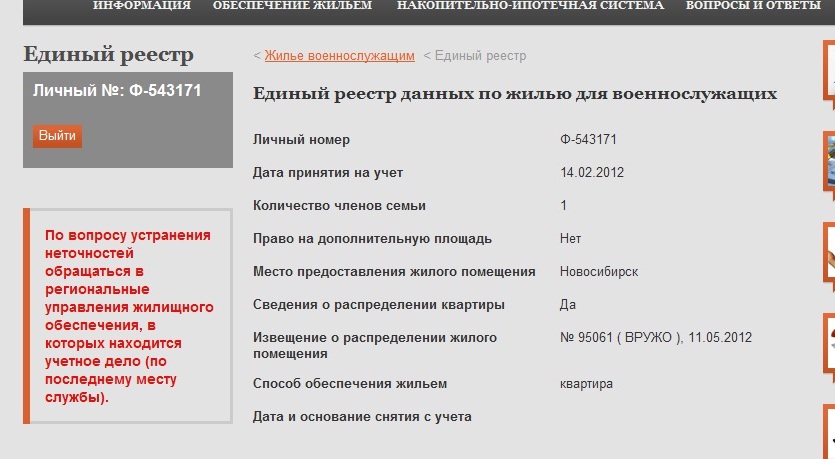835x459 pixels.
Task: Click the red notice about устранения неточностей
Action: 128,316
